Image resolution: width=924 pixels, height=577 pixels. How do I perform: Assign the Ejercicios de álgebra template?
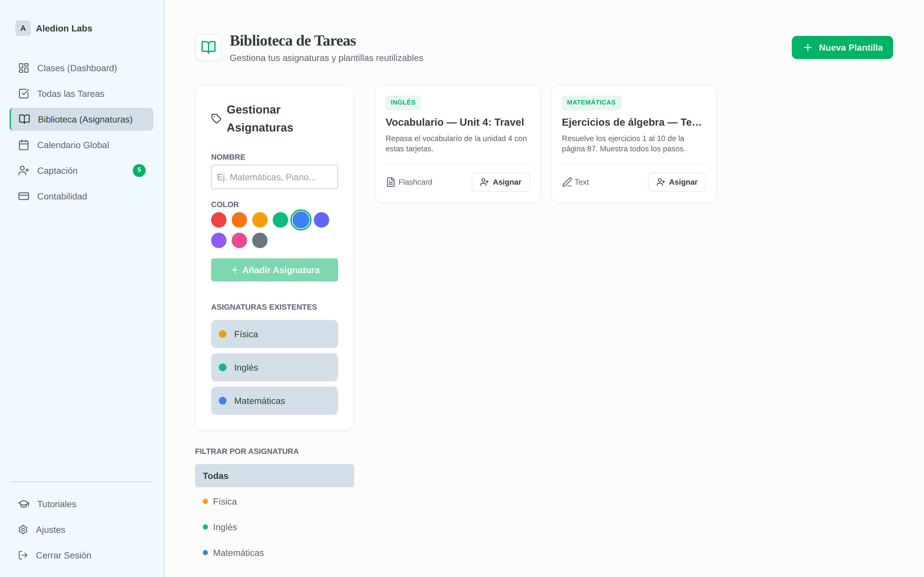click(x=676, y=182)
